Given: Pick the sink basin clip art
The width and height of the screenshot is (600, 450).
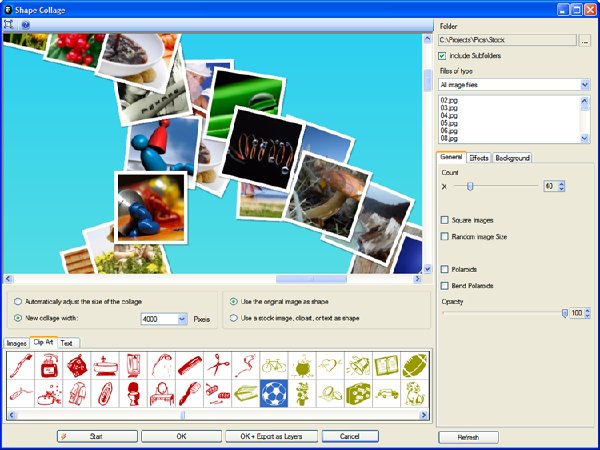Looking at the screenshot, I should [105, 365].
